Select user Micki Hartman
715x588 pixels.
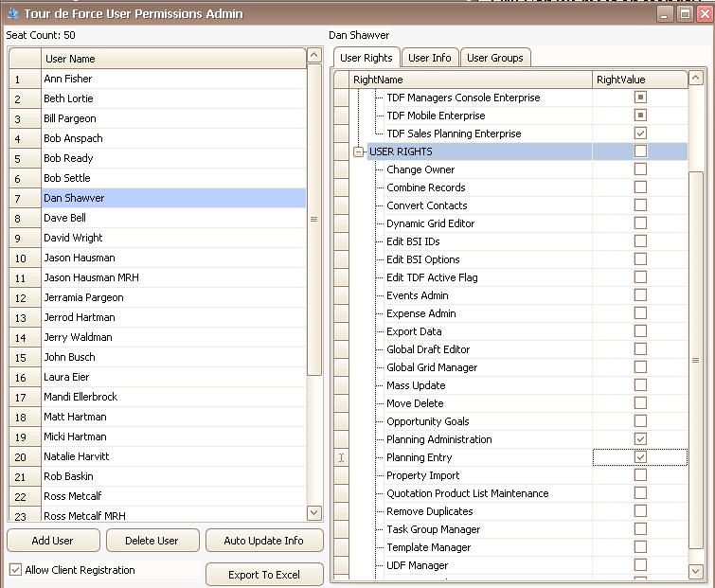(x=173, y=437)
